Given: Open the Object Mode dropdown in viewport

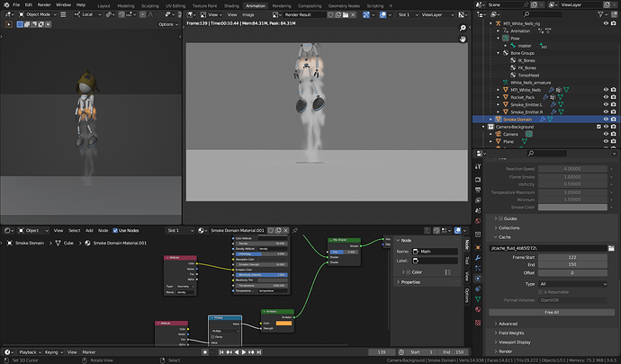Looking at the screenshot, I should 38,14.
